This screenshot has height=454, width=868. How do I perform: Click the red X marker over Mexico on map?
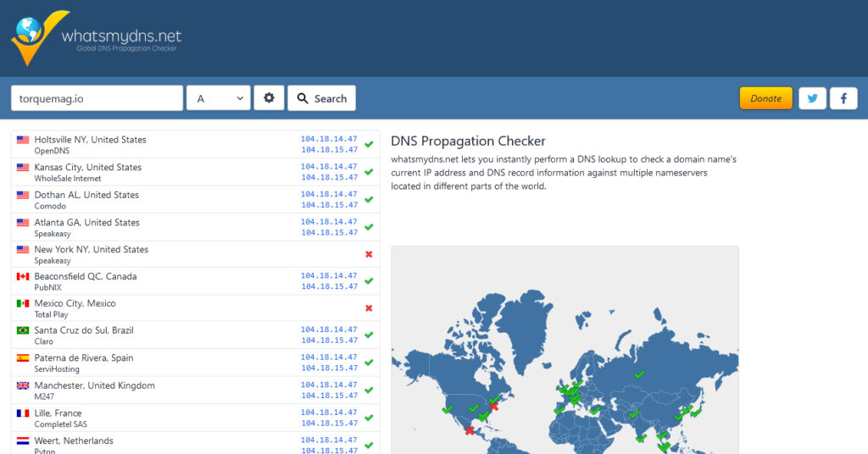coord(470,431)
